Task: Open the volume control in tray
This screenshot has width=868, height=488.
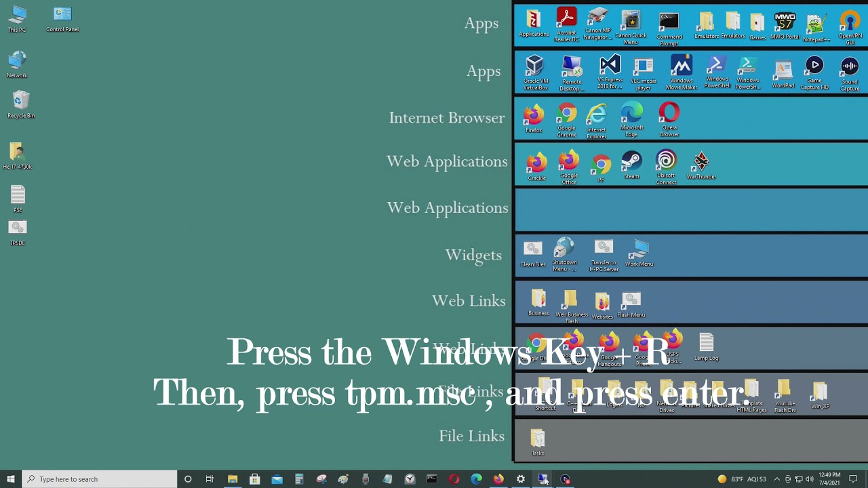Action: coord(810,479)
